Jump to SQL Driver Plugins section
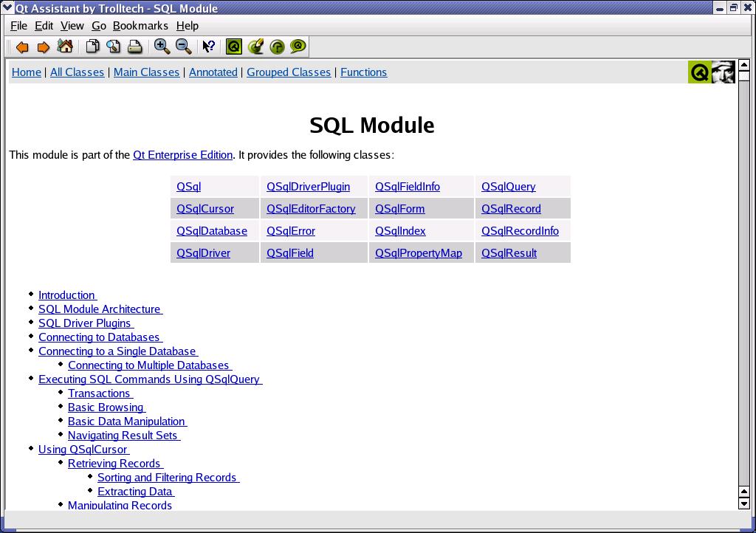Screen dimensions: 756x533 pos(86,323)
